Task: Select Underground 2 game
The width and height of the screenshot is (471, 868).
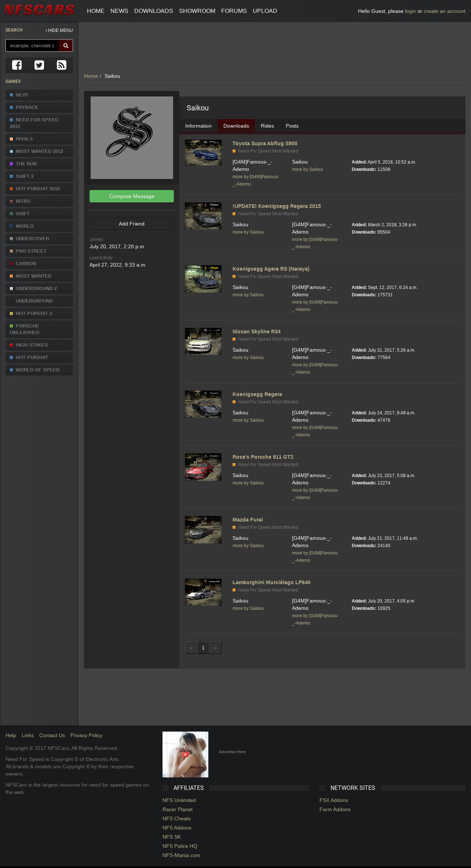Action: (39, 289)
